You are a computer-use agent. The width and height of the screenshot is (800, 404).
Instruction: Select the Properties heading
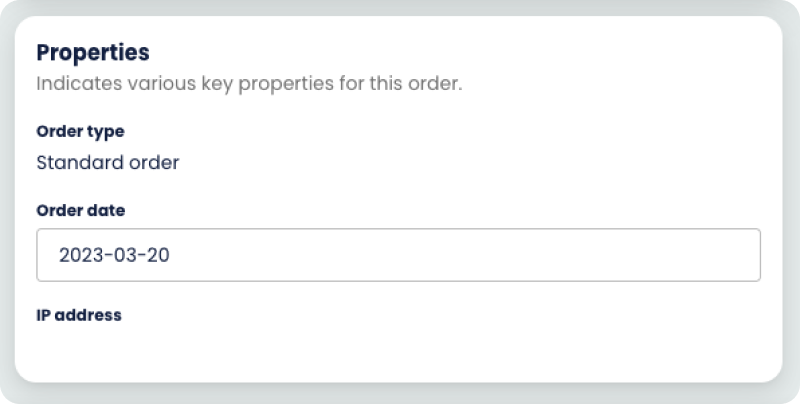(92, 52)
